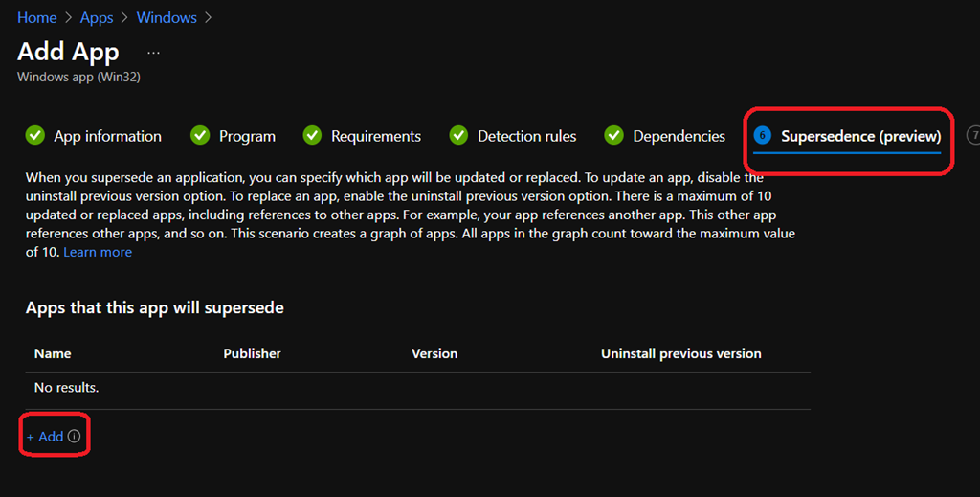Open the Learn more link
The width and height of the screenshot is (980, 497).
pyautogui.click(x=98, y=252)
